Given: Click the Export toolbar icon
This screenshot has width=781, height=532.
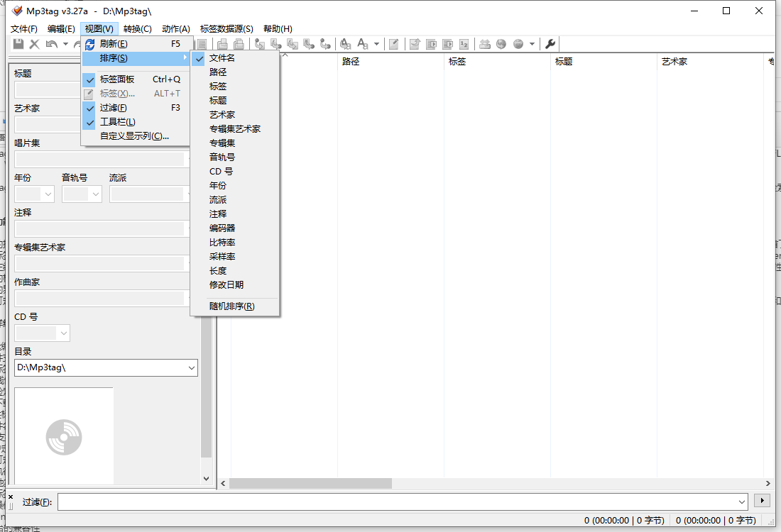Looking at the screenshot, I should (415, 44).
